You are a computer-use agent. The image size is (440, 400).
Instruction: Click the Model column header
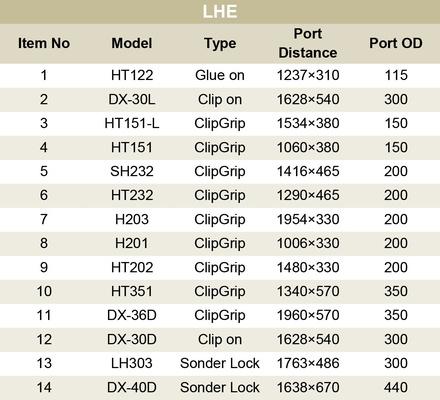pos(132,43)
